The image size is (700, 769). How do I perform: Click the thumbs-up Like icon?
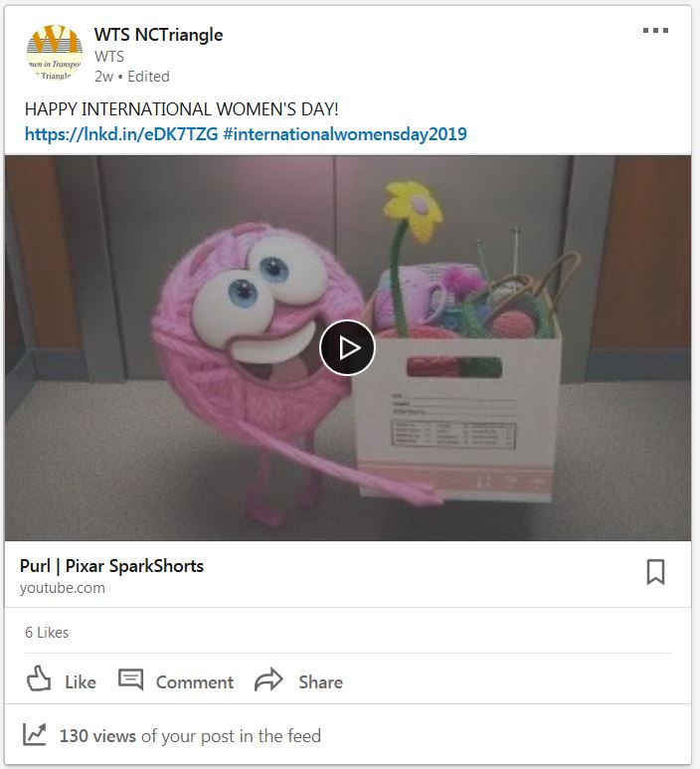(x=38, y=679)
